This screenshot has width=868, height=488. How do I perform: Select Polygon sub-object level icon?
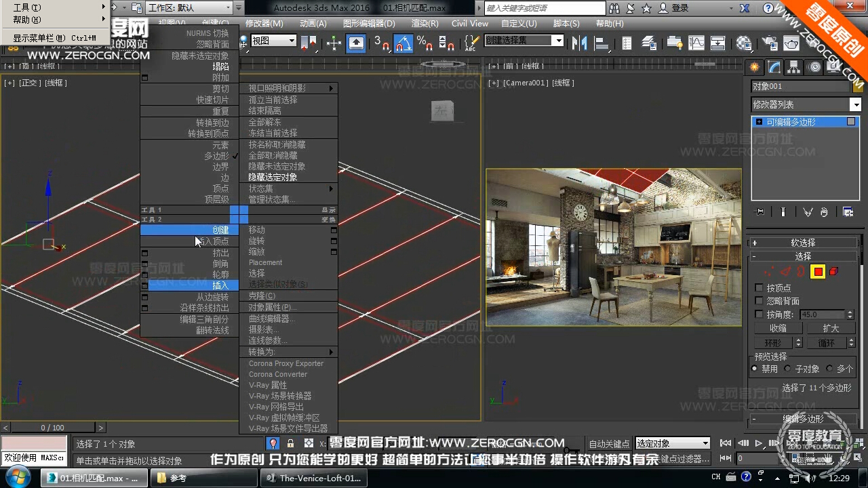click(x=818, y=272)
